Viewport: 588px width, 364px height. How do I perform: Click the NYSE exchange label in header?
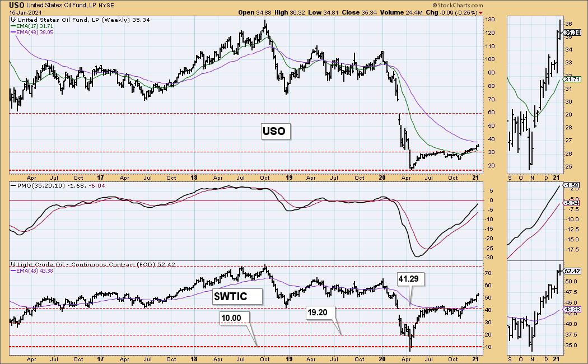(x=106, y=6)
